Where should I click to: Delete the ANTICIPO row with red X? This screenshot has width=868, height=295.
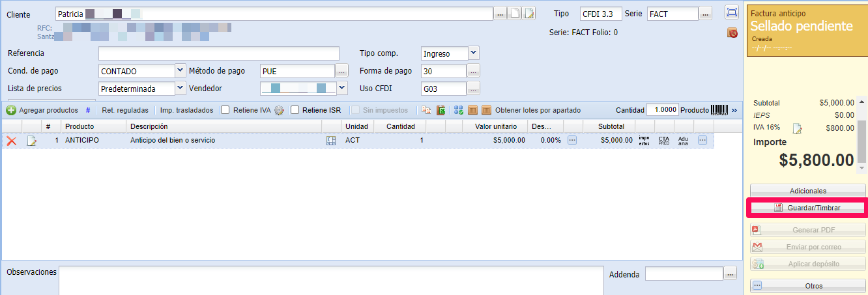click(11, 140)
